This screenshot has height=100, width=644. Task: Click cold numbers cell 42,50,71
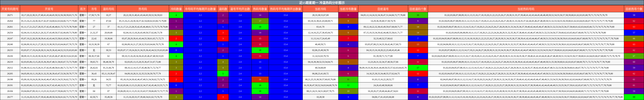(x=94, y=97)
